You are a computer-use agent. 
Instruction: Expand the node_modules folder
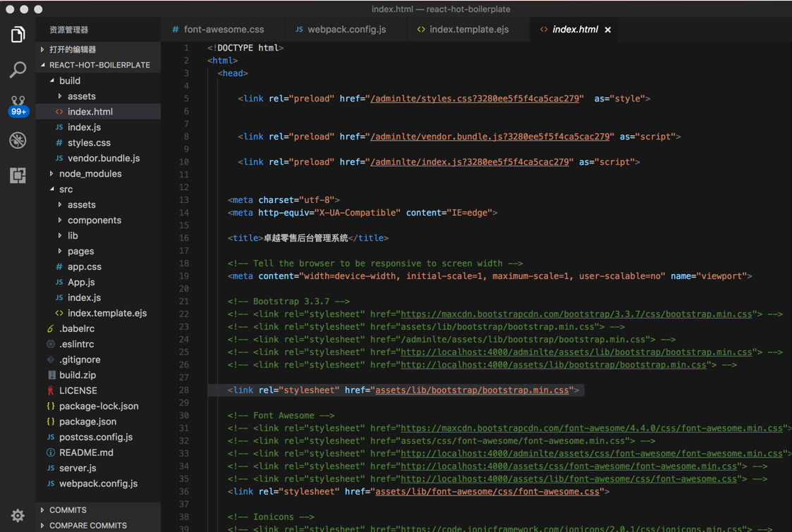point(90,173)
